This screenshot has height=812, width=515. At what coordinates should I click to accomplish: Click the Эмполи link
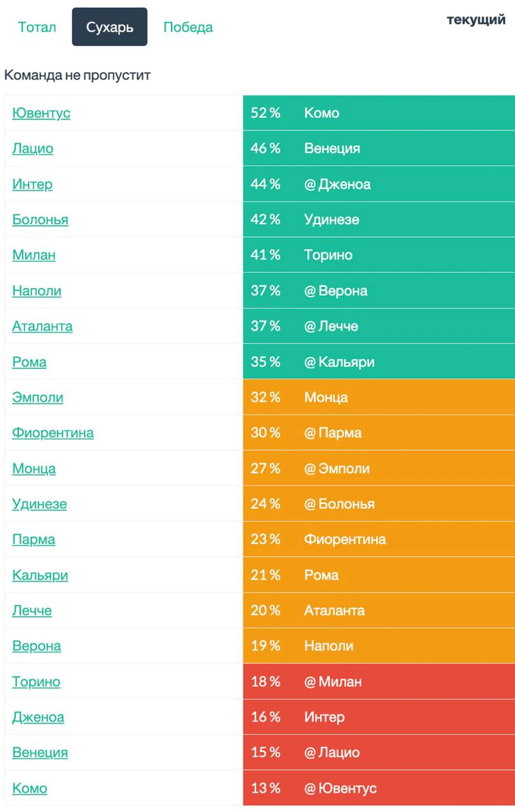38,398
